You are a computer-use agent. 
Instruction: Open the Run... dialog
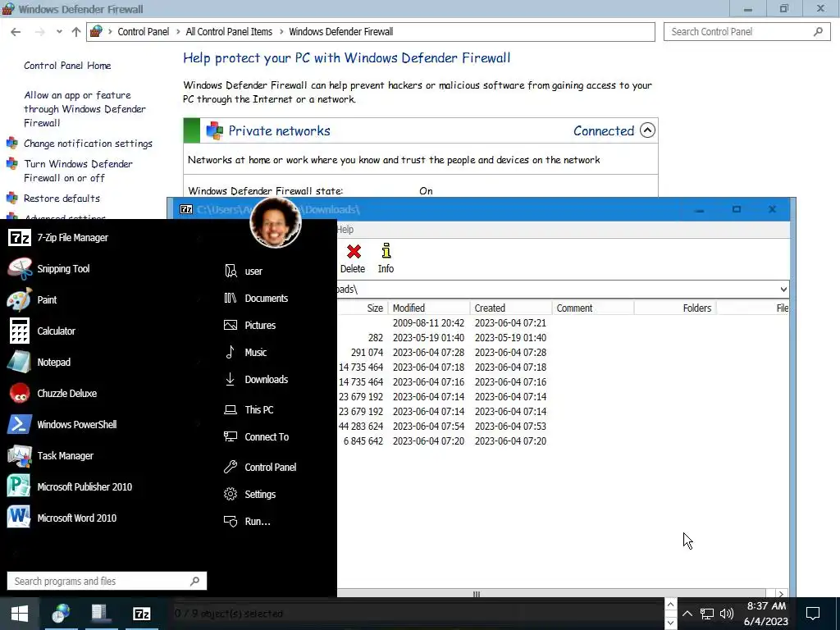click(247, 521)
